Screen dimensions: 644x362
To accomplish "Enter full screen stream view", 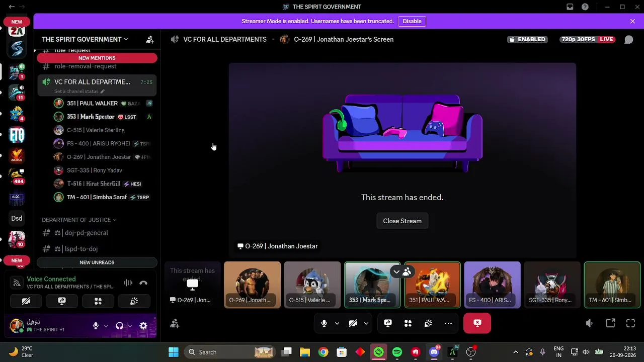I will coord(630,323).
